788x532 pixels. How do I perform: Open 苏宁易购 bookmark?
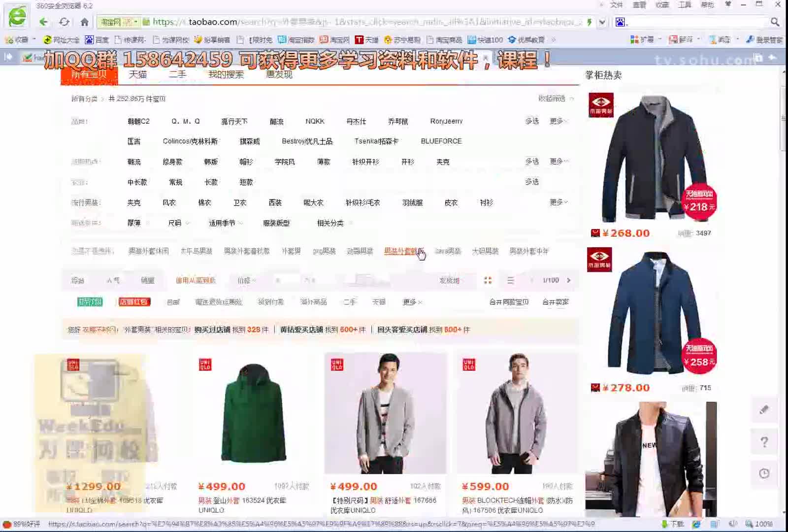[402, 39]
